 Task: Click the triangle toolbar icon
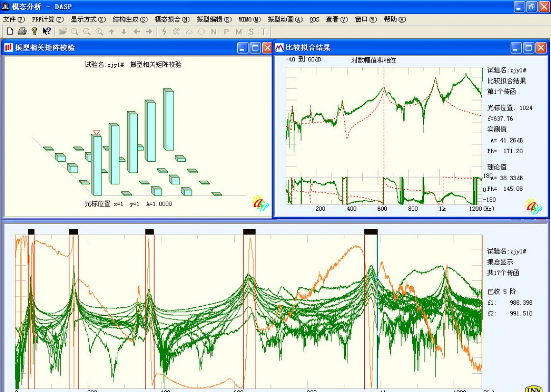(x=189, y=32)
